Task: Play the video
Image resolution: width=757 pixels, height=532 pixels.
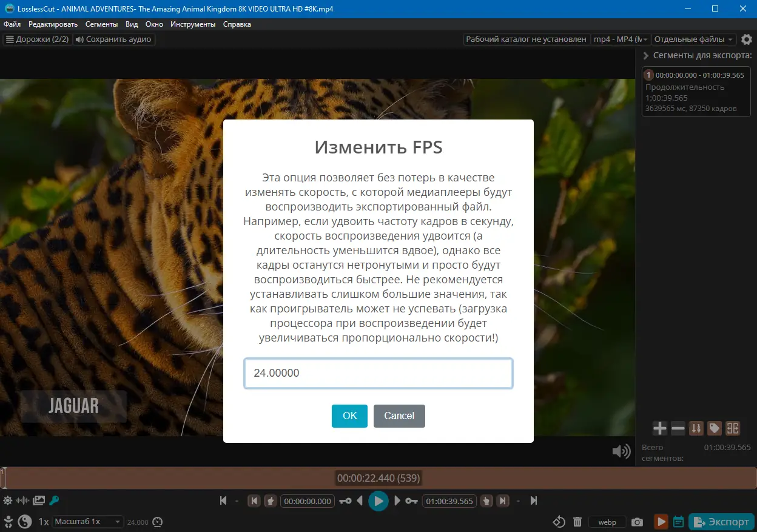Action: (378, 501)
